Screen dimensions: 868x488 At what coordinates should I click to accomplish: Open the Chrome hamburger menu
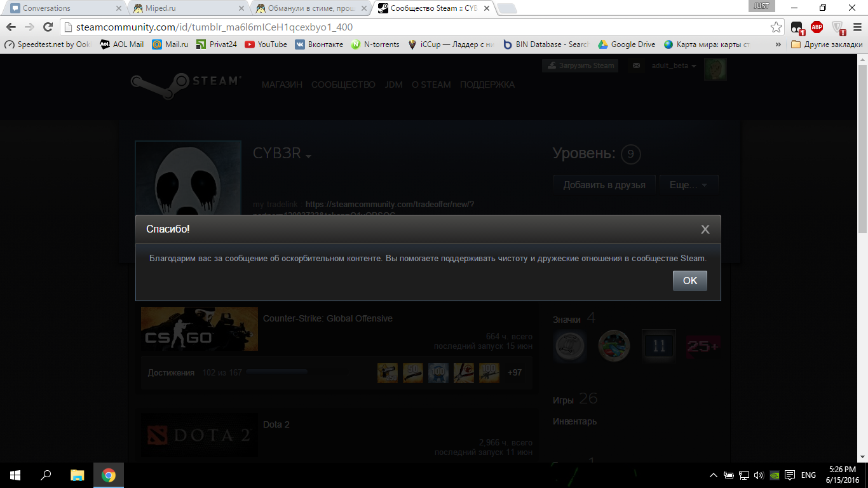[x=856, y=27]
